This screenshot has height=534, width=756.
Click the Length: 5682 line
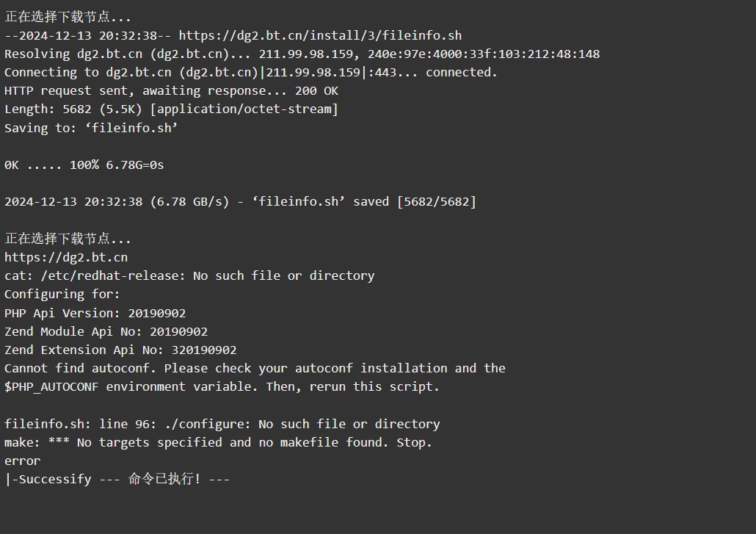[x=171, y=109]
